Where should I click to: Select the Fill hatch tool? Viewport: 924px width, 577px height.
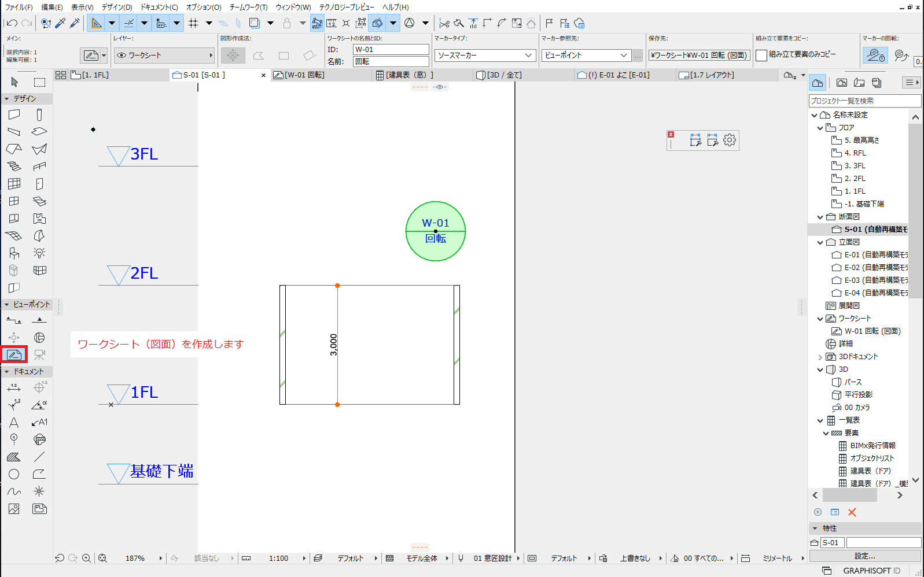point(14,457)
